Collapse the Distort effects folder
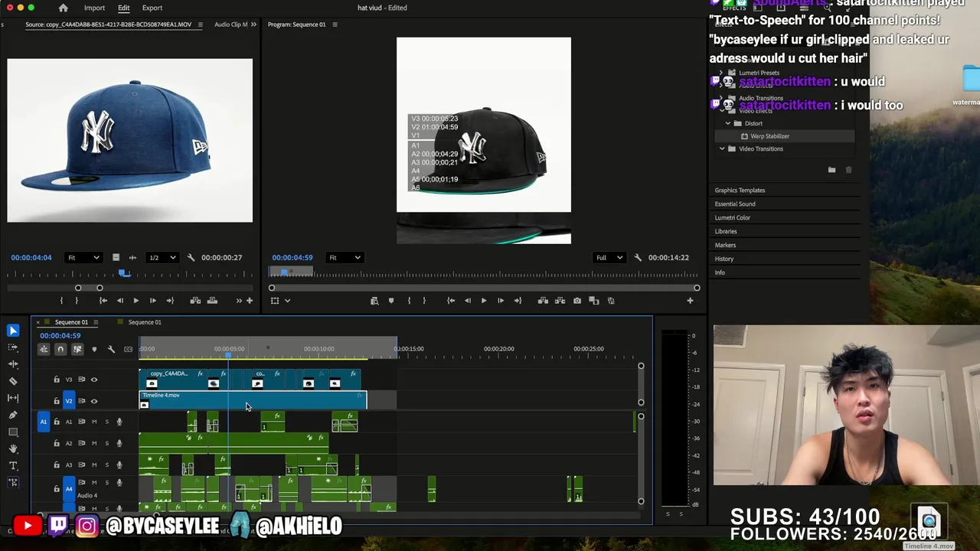Screen dimensions: 980x551 click(x=728, y=123)
